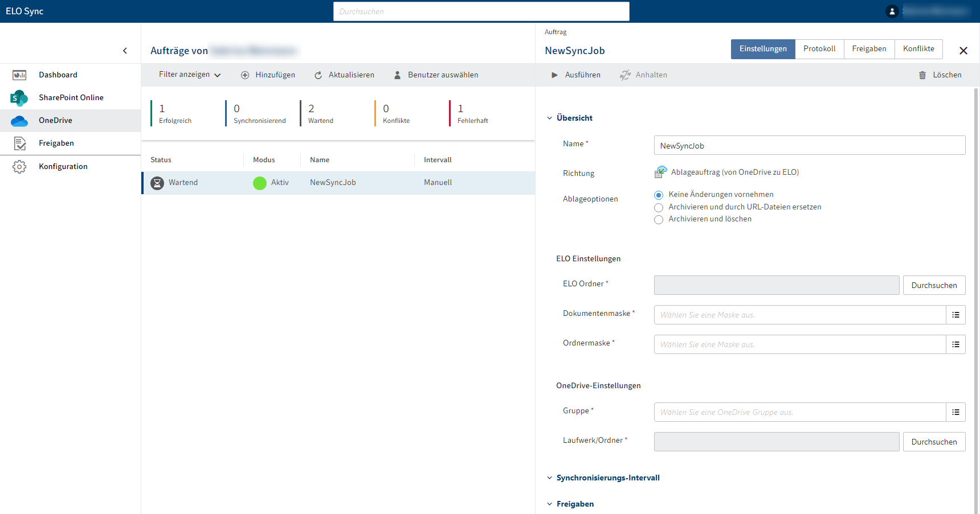This screenshot has height=514, width=980.
Task: Switch to the Konflikte tab
Action: [918, 49]
